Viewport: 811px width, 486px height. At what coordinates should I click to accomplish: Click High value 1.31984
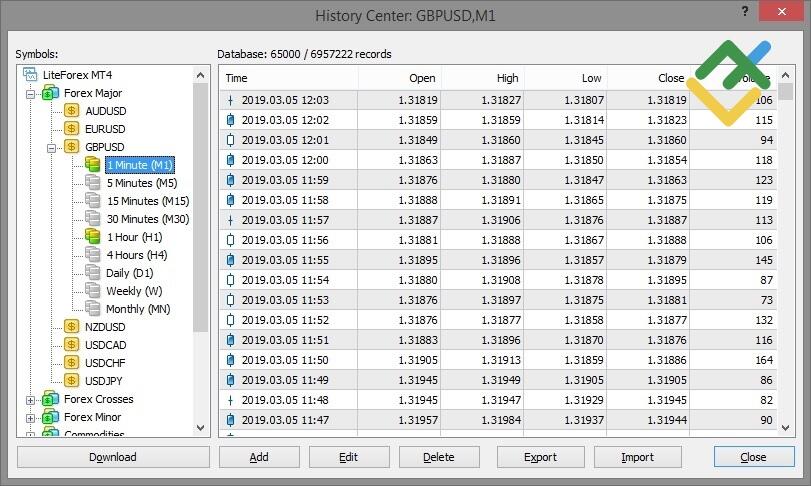click(x=501, y=420)
